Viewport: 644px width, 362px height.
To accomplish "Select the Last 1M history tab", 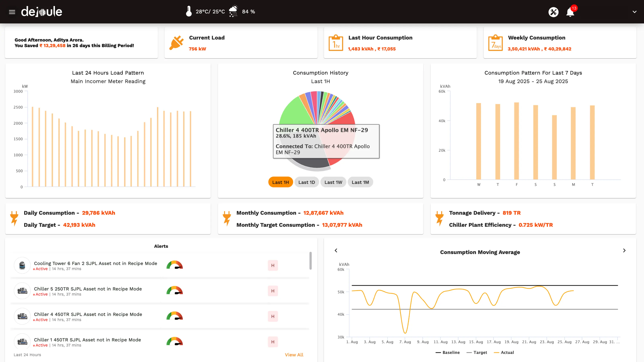I will point(360,182).
